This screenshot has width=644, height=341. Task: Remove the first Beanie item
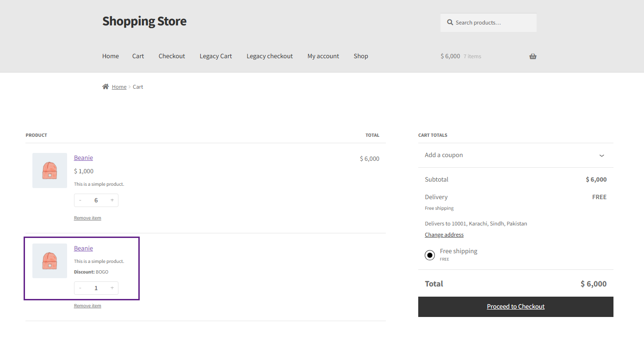[x=87, y=218]
